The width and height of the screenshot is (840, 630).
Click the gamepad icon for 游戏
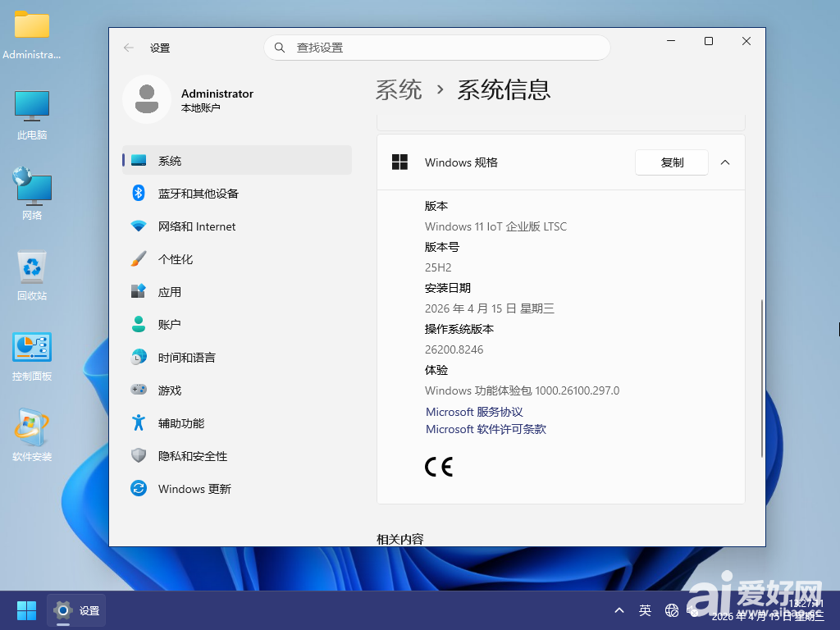coord(139,390)
